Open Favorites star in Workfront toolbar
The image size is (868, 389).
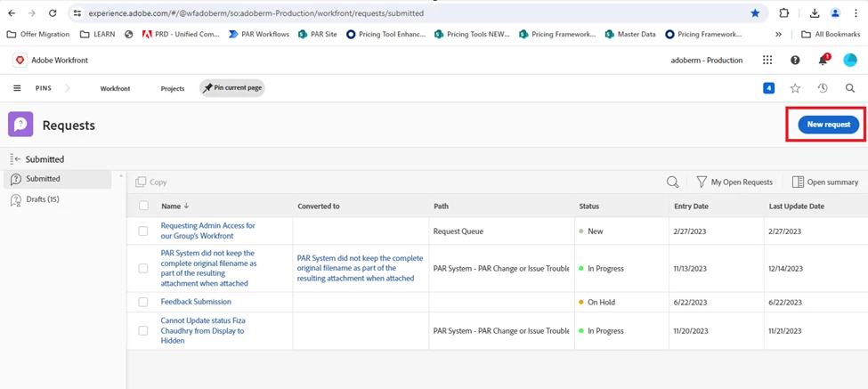pos(796,88)
